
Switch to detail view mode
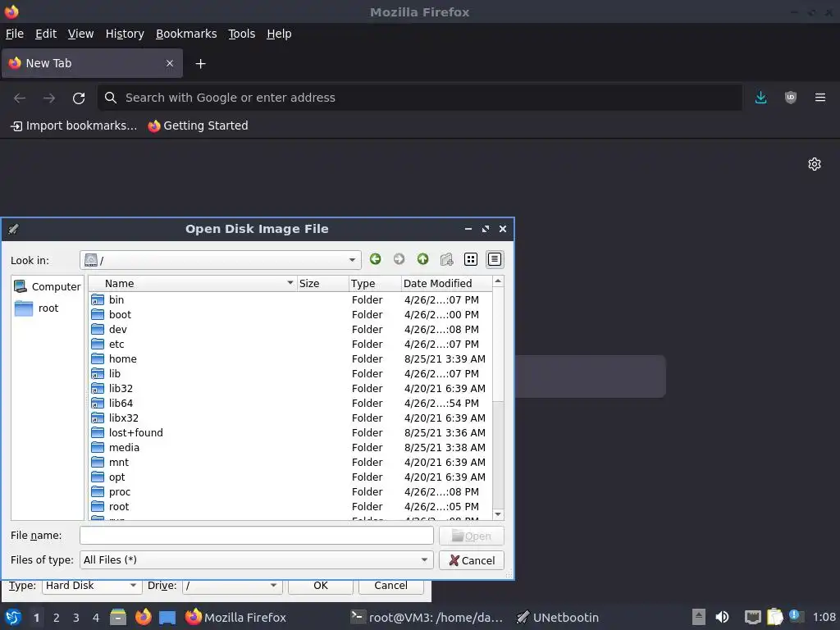[494, 260]
